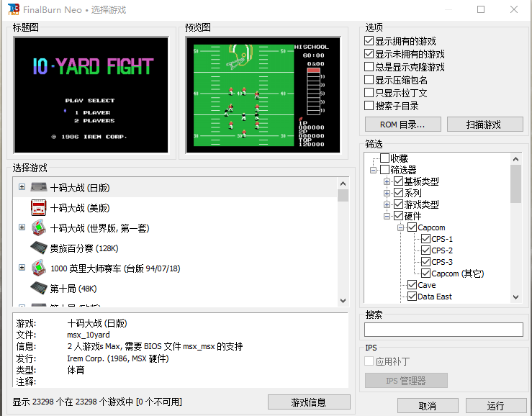Check the 筛选器 filter box
This screenshot has width=532, height=416.
tap(384, 170)
